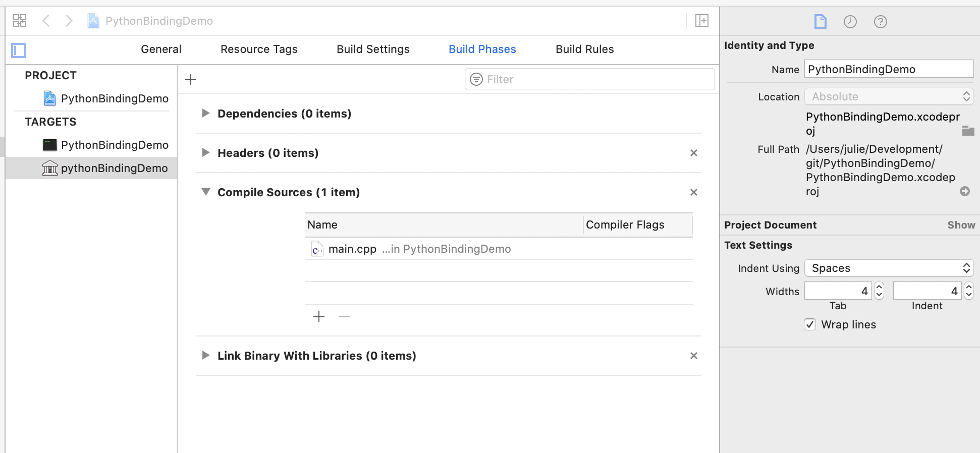Reveal the full path in Finder

pyautogui.click(x=965, y=191)
